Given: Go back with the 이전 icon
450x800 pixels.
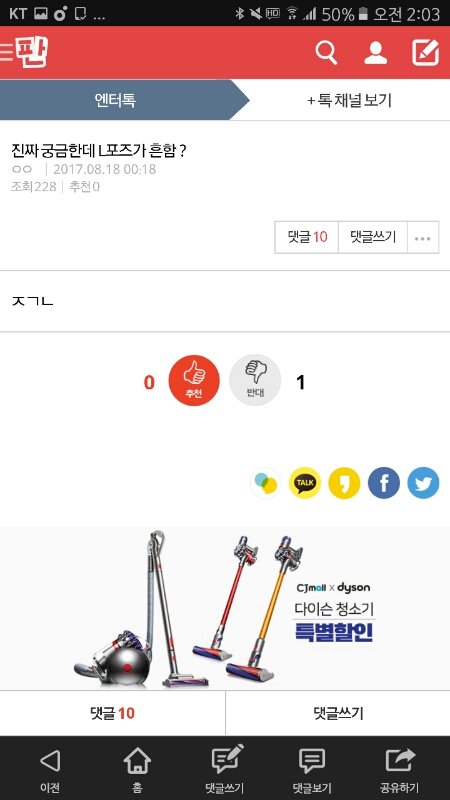Looking at the screenshot, I should click(x=49, y=768).
